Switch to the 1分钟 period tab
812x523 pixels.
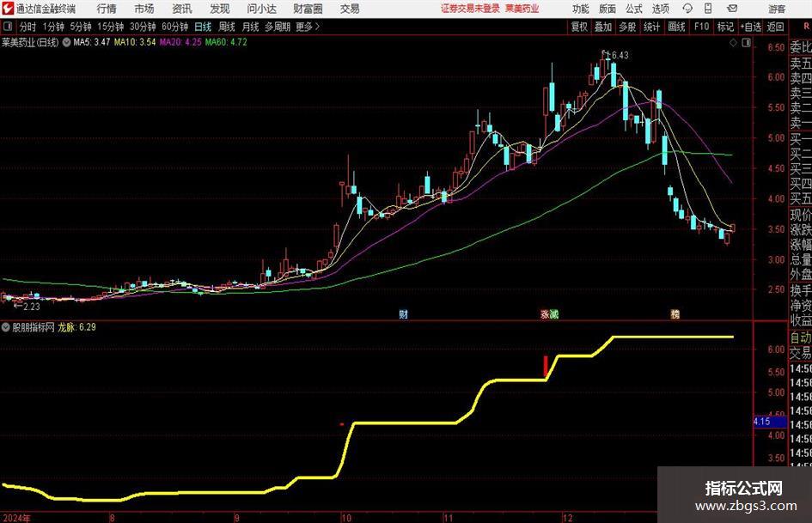click(x=52, y=27)
